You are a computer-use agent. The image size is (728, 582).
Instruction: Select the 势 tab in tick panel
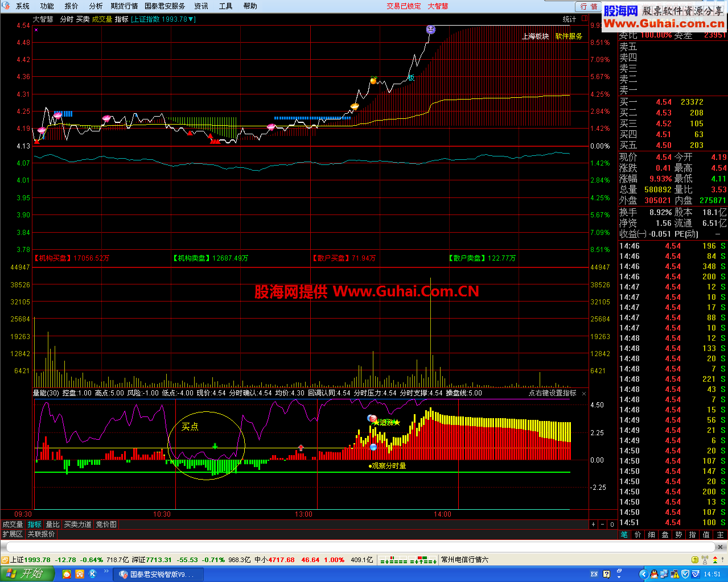[x=679, y=535]
